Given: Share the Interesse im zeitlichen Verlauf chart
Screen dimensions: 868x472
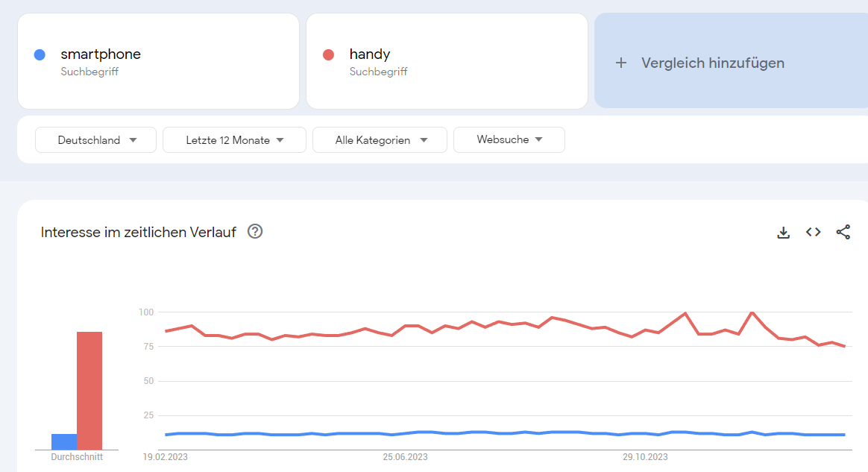Looking at the screenshot, I should coord(843,232).
